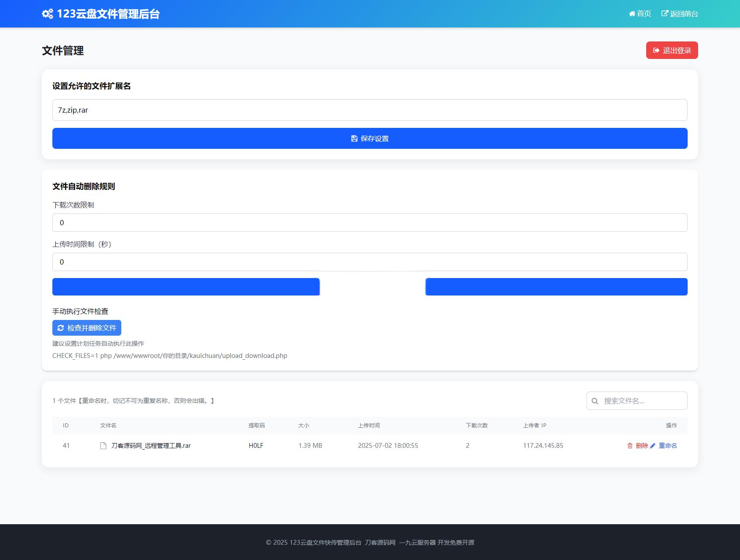Click the ID column header

click(66, 426)
